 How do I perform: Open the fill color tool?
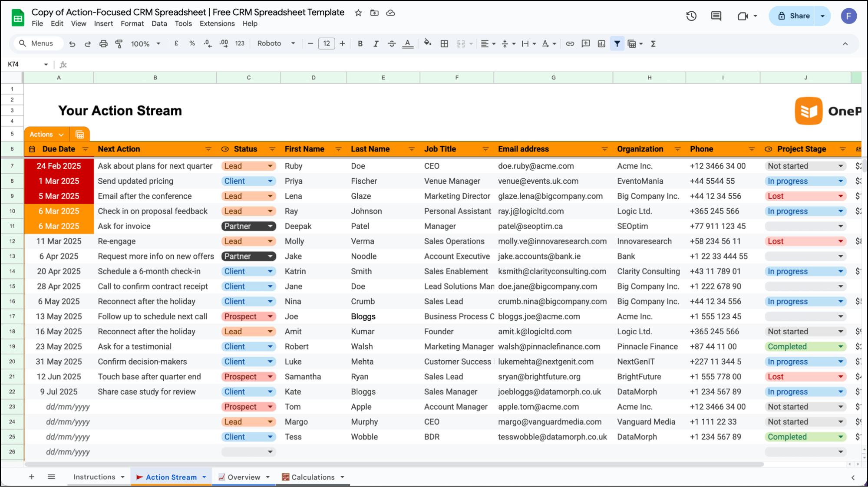428,43
